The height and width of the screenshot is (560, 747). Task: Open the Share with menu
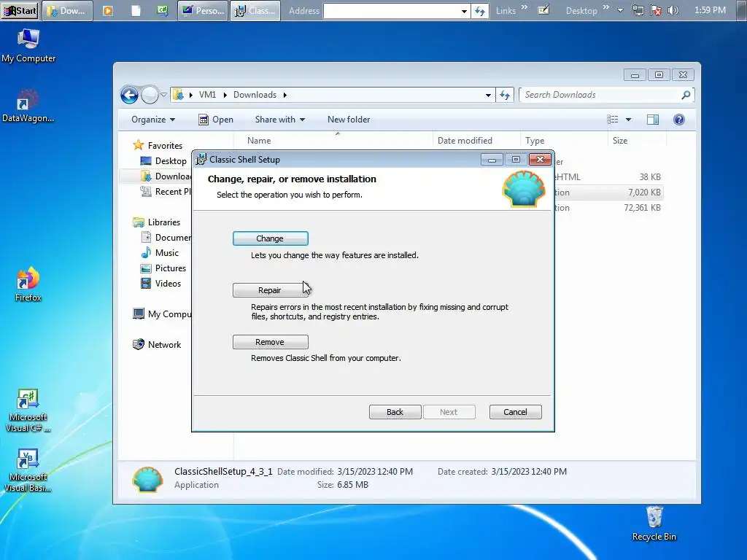click(x=279, y=120)
